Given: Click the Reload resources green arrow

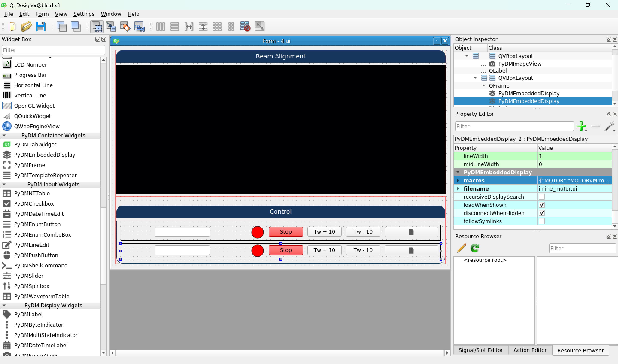Looking at the screenshot, I should 475,248.
